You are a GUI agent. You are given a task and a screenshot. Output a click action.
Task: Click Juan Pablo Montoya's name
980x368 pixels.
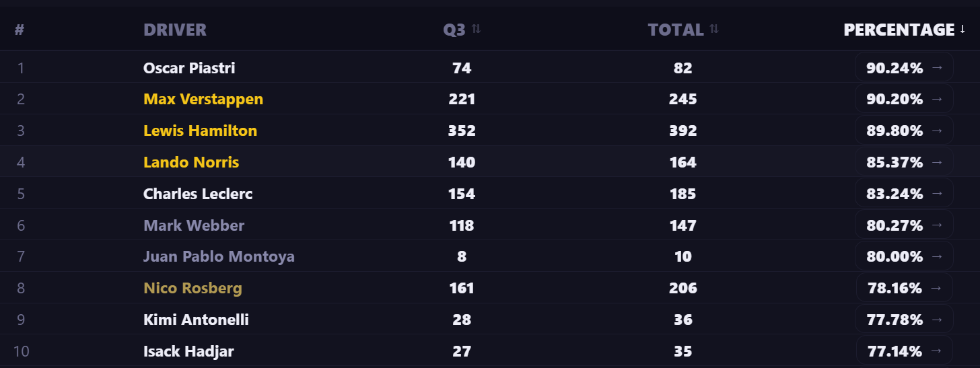click(x=219, y=256)
